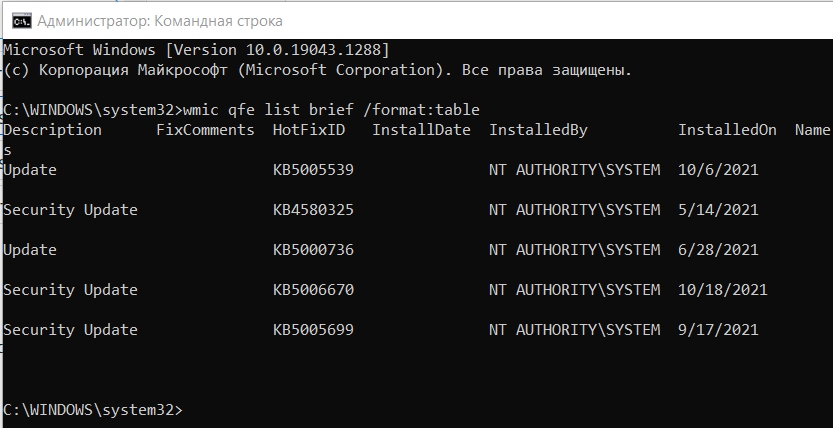Click the 'Description' column header
Viewport: 833px width, 428px height.
coord(53,130)
